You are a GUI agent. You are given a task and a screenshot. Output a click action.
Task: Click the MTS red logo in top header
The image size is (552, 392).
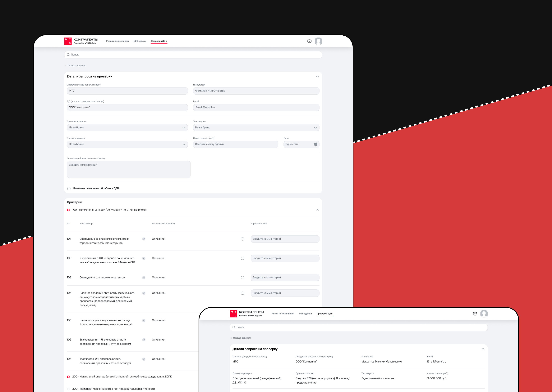point(68,41)
